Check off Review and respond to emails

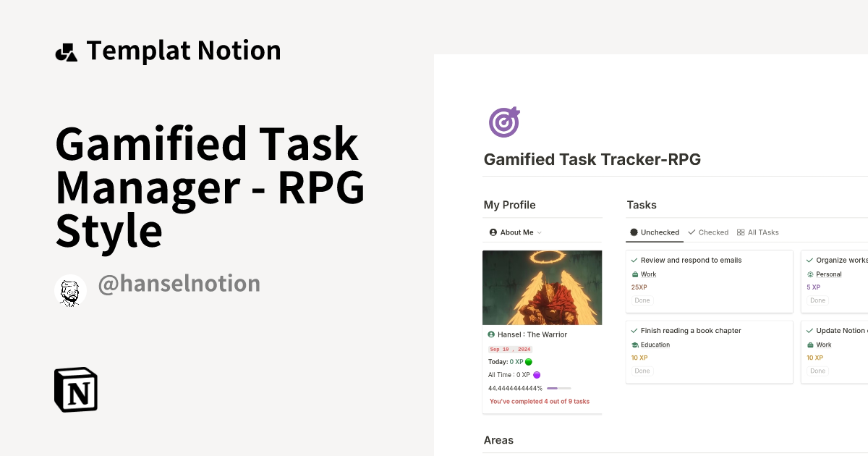click(634, 259)
